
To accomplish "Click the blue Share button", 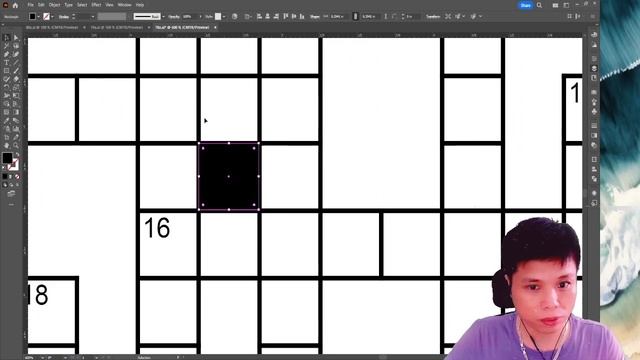I will (x=525, y=5).
